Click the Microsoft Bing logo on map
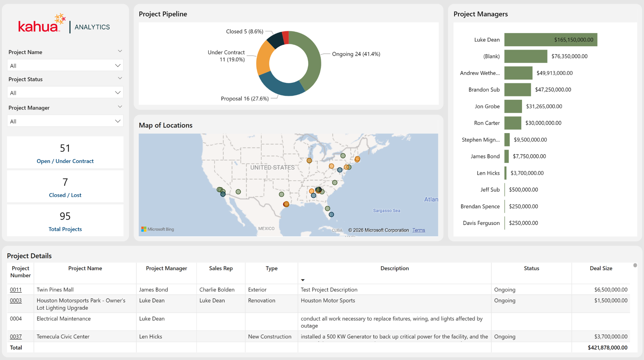 point(158,229)
